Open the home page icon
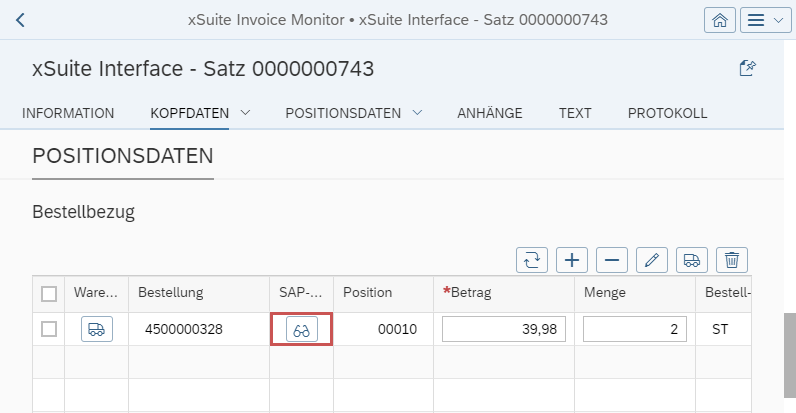 719,20
